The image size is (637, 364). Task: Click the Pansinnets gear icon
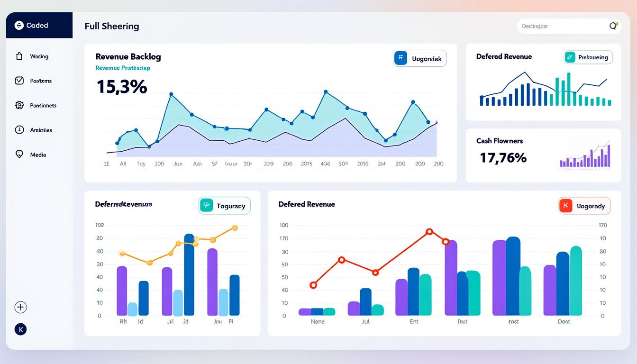pyautogui.click(x=19, y=105)
